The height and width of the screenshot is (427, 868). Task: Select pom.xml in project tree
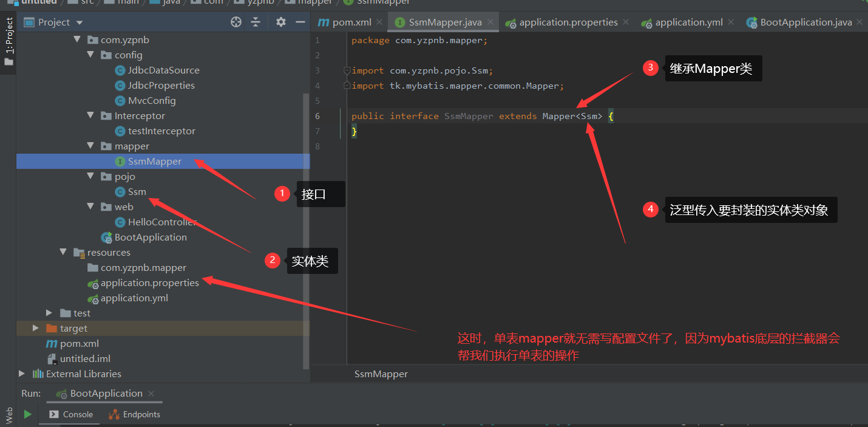[x=73, y=343]
